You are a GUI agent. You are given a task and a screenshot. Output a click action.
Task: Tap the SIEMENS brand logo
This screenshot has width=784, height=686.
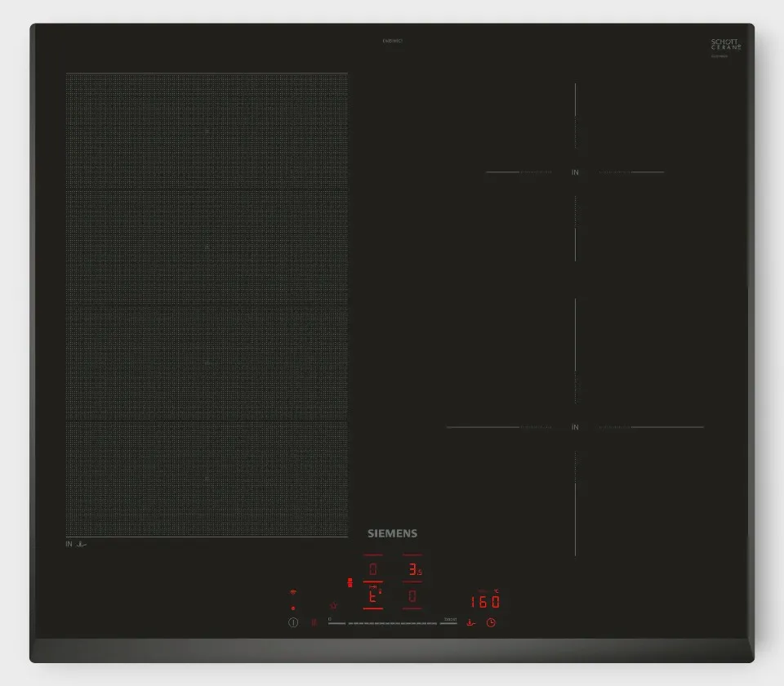tap(392, 533)
